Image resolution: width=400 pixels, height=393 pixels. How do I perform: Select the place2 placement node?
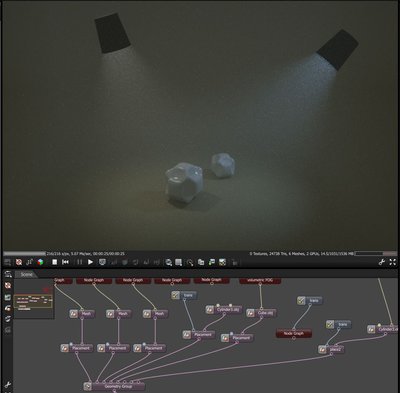[x=331, y=349]
